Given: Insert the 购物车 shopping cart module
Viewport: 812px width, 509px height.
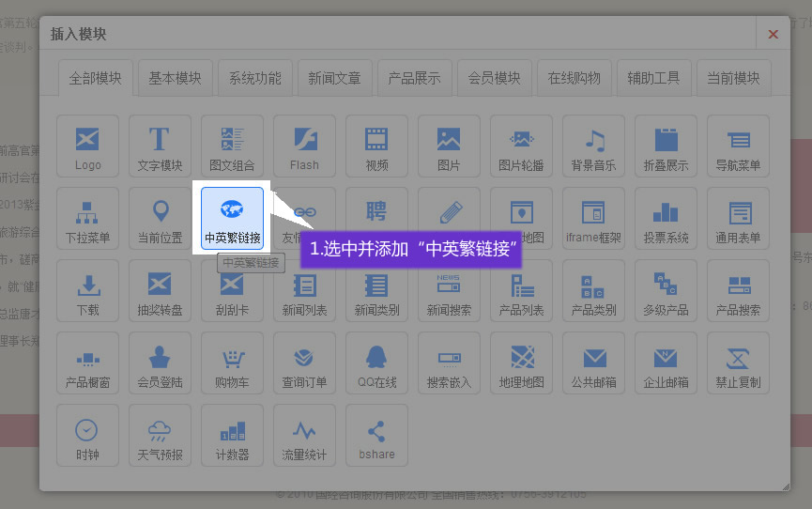Looking at the screenshot, I should pyautogui.click(x=232, y=363).
